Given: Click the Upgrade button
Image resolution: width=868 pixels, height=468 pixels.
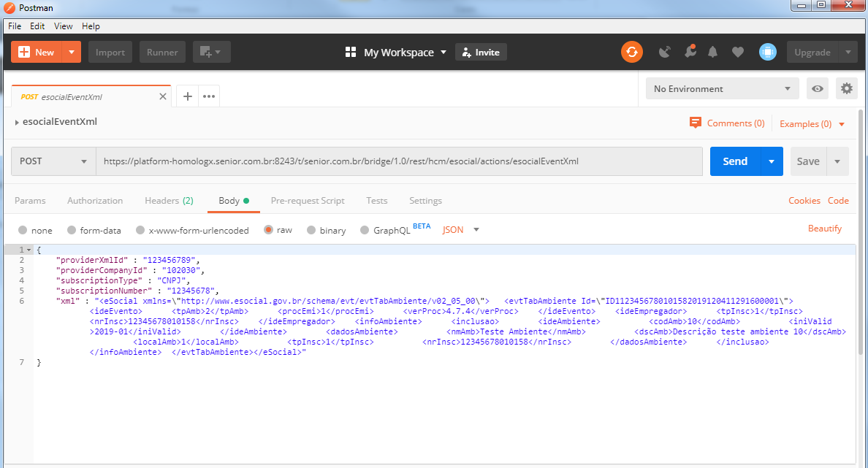Looking at the screenshot, I should pyautogui.click(x=812, y=52).
